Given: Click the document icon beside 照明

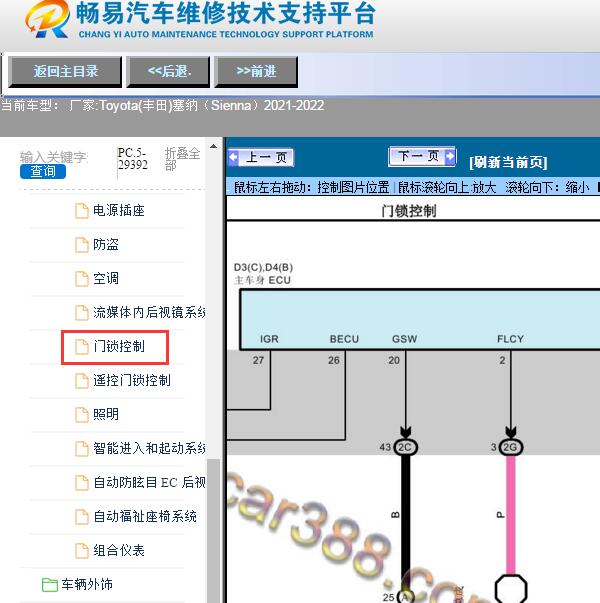Looking at the screenshot, I should coord(82,414).
